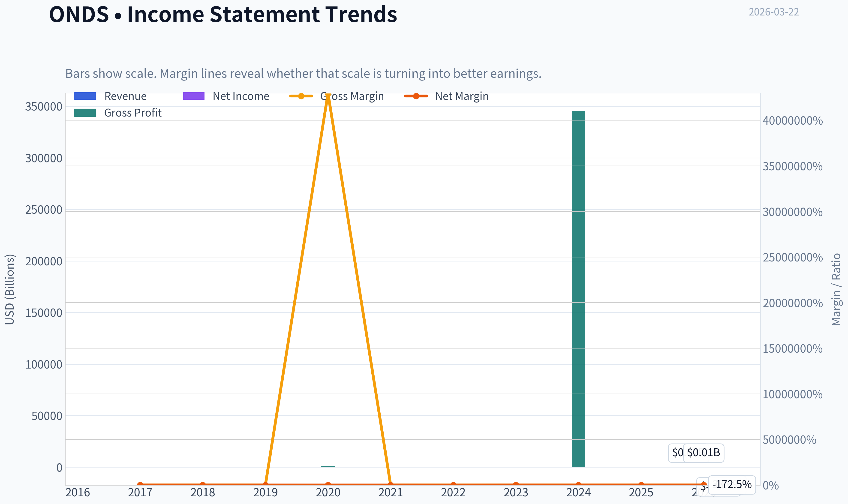Click the 2026-03-22 date text
The image size is (848, 504).
coord(774,12)
